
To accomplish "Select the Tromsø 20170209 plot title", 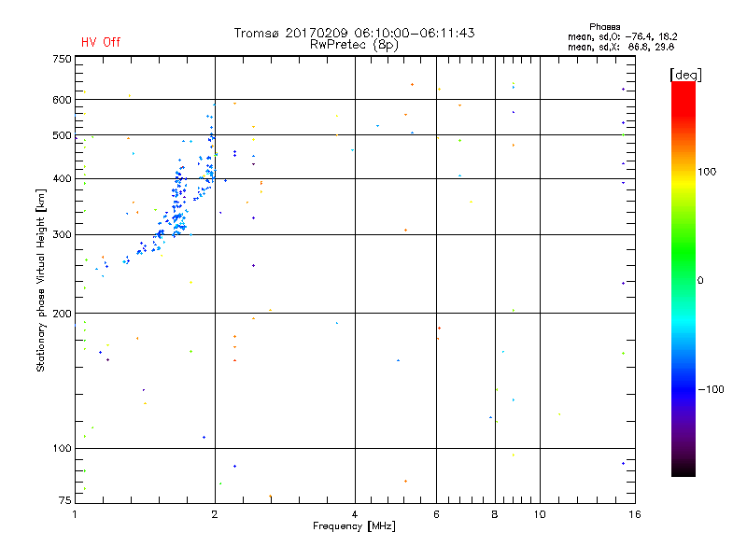I will click(x=354, y=33).
